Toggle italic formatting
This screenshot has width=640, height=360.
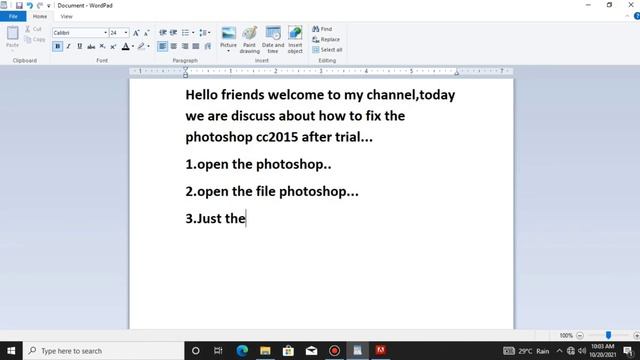(69, 47)
